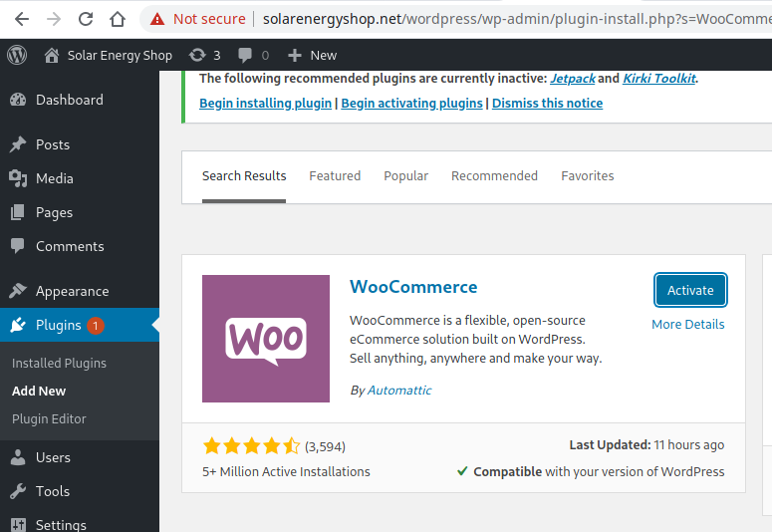Switch to the Recommended tab
The image size is (772, 532).
point(494,176)
